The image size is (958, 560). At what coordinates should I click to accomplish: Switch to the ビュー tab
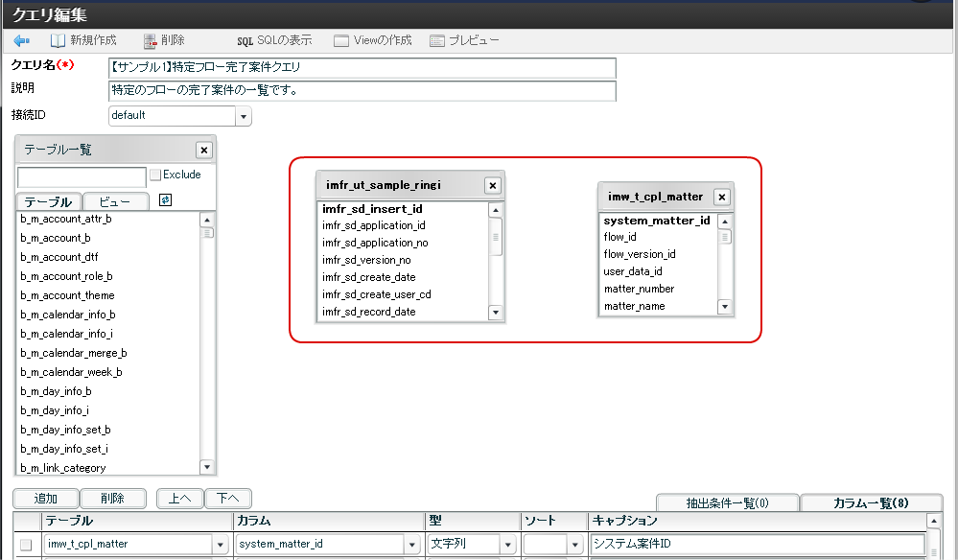click(115, 202)
